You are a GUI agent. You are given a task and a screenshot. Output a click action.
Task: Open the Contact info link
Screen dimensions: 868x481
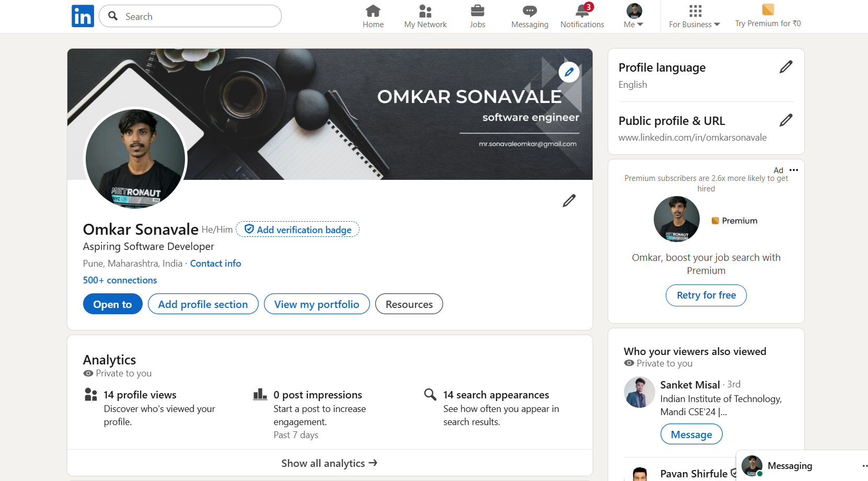tap(215, 264)
